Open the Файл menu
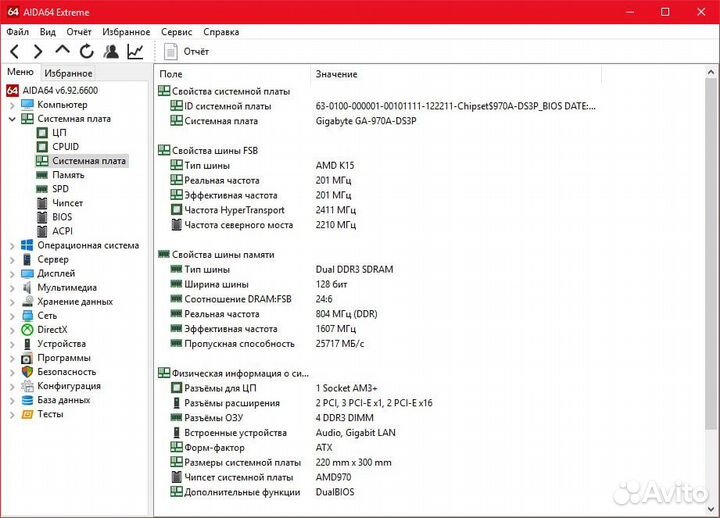Image resolution: width=720 pixels, height=518 pixels. point(17,32)
